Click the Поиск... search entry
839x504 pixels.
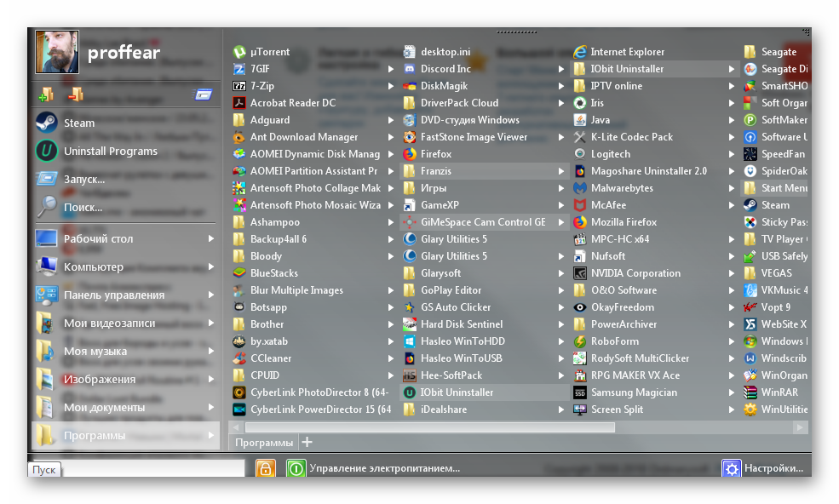(126, 207)
